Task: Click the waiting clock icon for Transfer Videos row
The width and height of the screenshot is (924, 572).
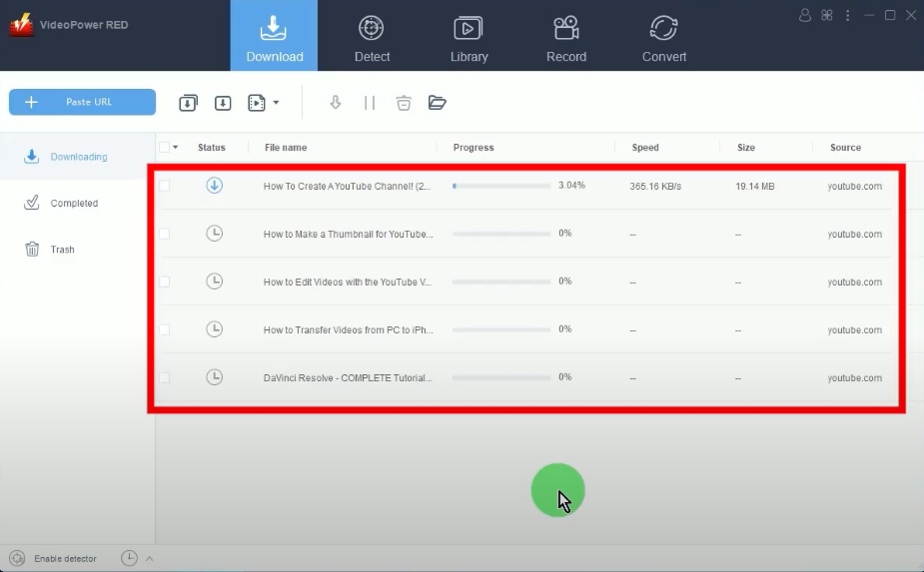Action: tap(215, 328)
